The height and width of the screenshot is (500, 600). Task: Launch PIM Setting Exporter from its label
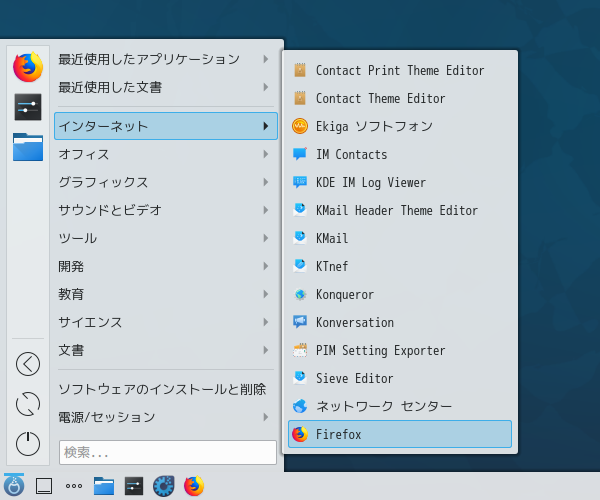coord(380,351)
